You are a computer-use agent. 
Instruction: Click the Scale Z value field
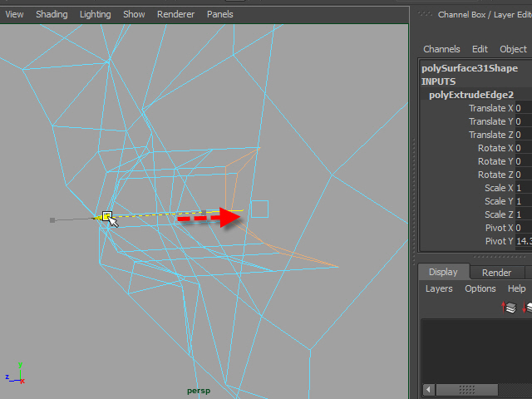[524, 214]
